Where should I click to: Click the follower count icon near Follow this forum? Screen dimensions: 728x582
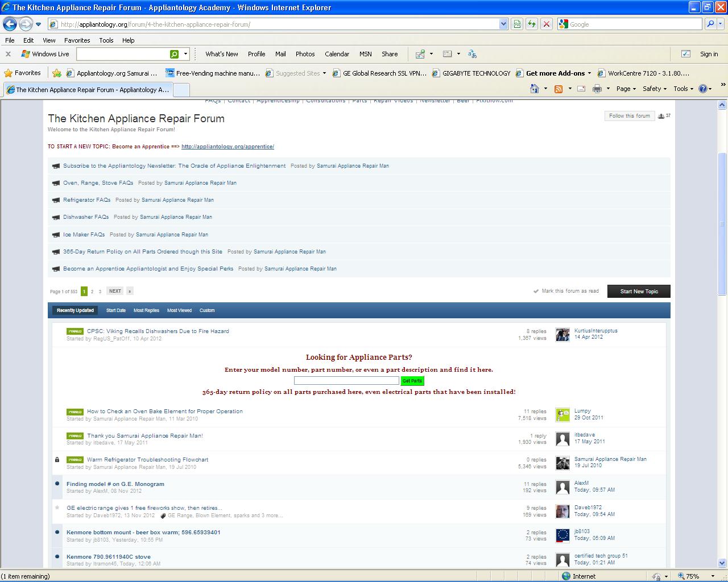pyautogui.click(x=661, y=116)
